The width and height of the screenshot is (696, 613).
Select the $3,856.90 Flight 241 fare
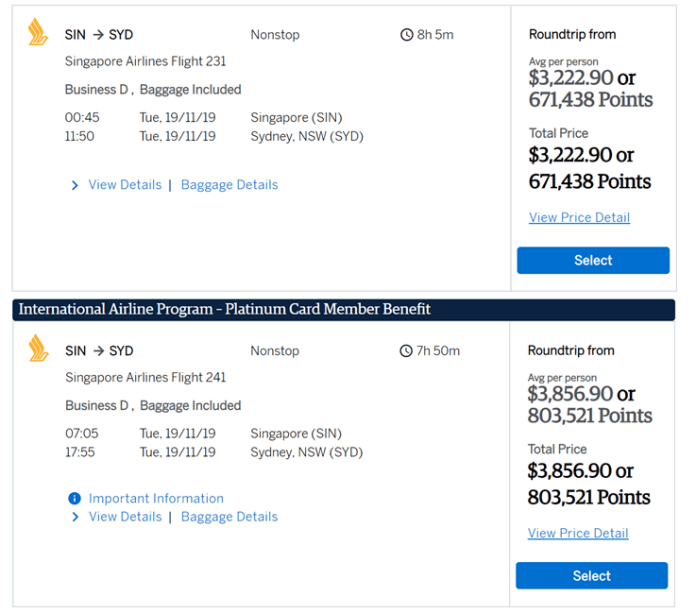tap(592, 576)
